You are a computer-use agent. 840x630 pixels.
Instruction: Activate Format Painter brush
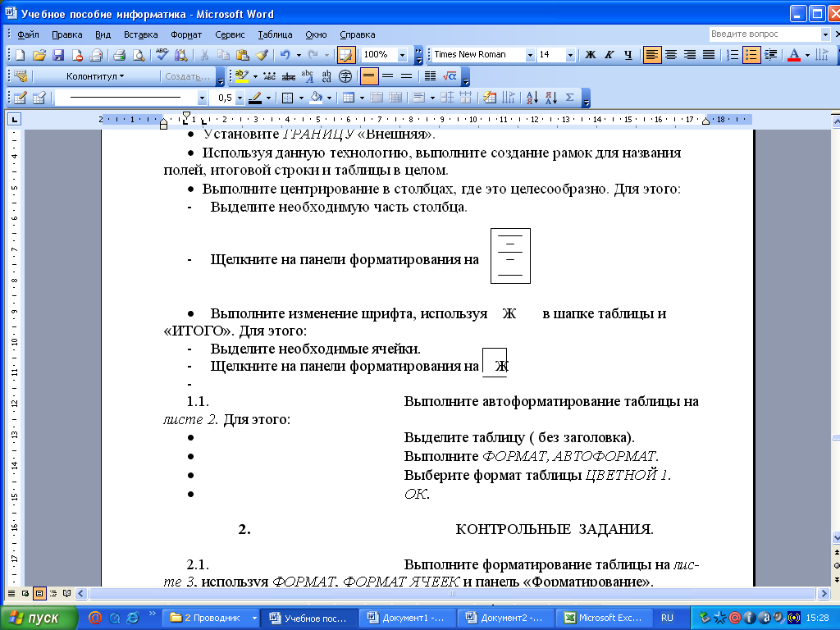[262, 55]
